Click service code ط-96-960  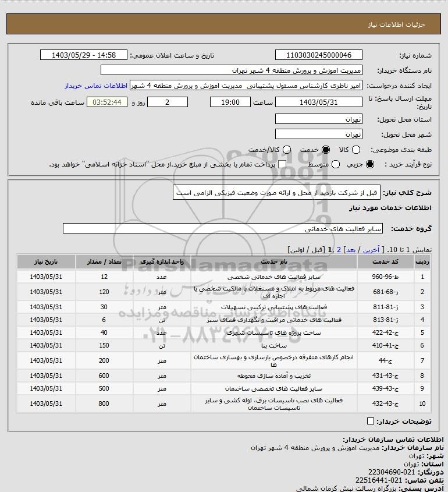click(x=385, y=277)
